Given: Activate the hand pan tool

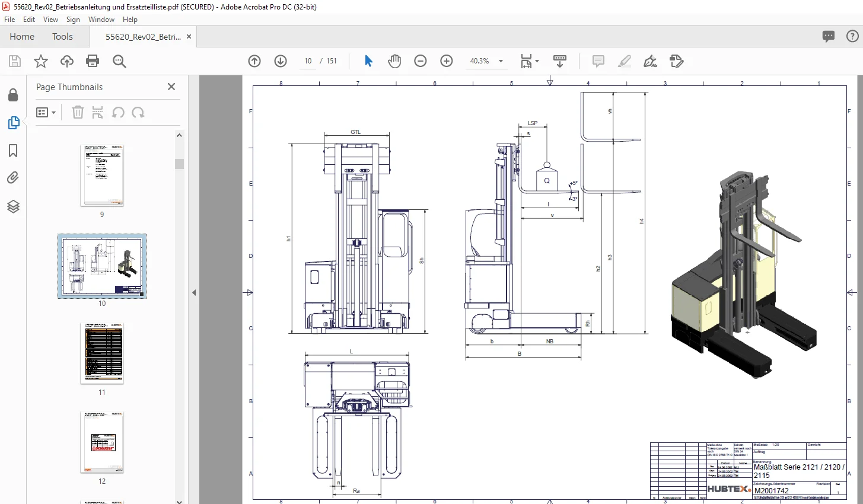Looking at the screenshot, I should tap(394, 61).
